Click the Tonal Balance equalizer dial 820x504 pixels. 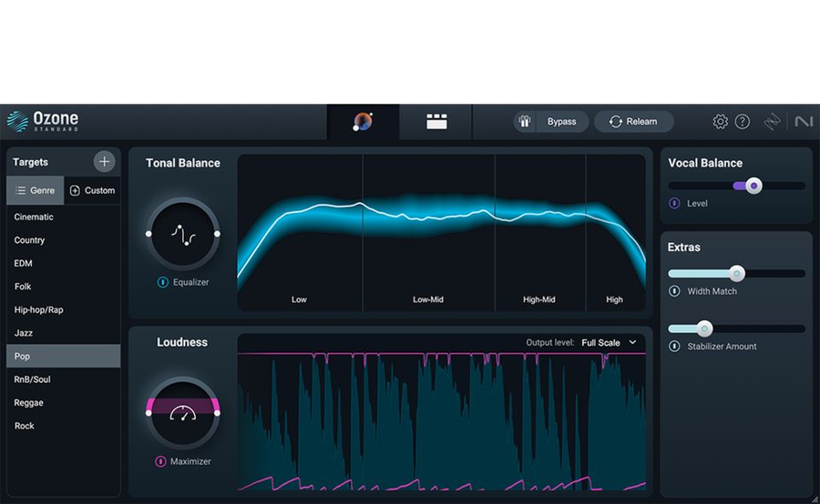(x=183, y=234)
